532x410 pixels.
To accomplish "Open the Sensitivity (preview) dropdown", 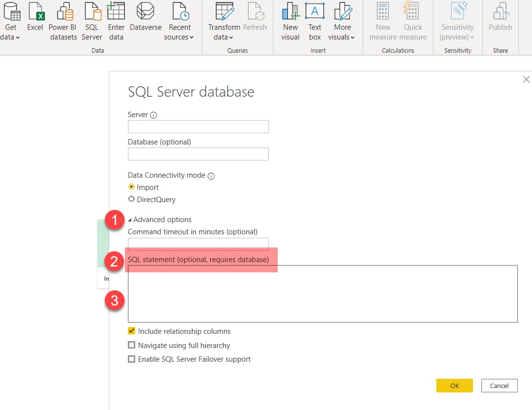I will tap(457, 21).
